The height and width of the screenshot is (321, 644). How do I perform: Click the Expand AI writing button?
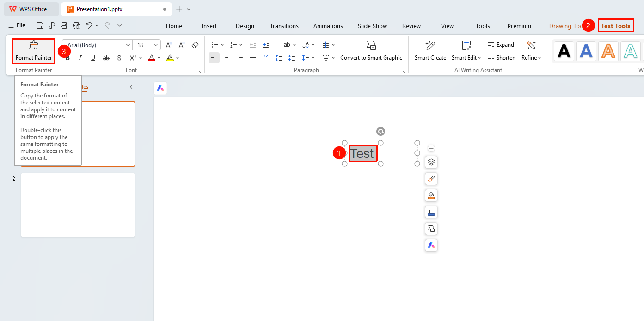point(501,45)
